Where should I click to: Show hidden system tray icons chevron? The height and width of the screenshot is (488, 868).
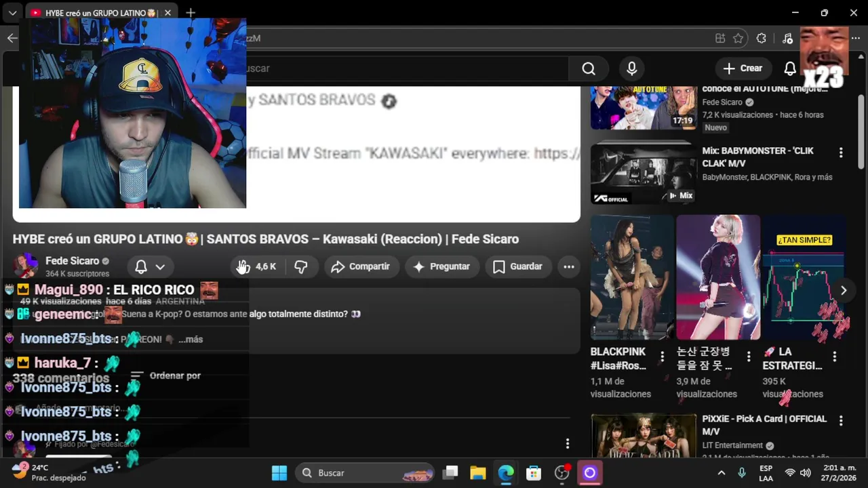(x=721, y=473)
